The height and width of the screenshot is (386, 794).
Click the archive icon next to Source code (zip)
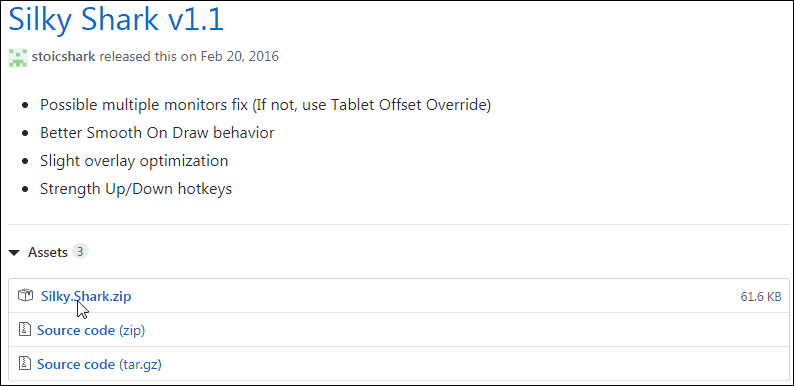(25, 329)
